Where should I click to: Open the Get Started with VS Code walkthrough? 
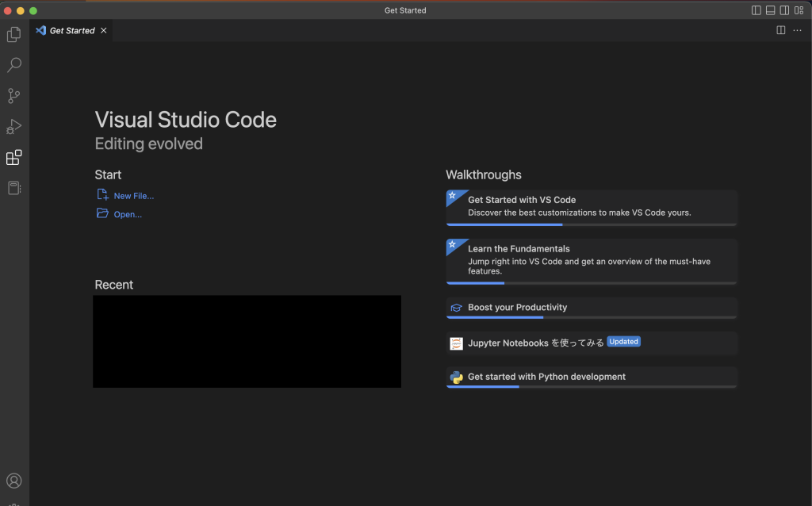pyautogui.click(x=592, y=208)
